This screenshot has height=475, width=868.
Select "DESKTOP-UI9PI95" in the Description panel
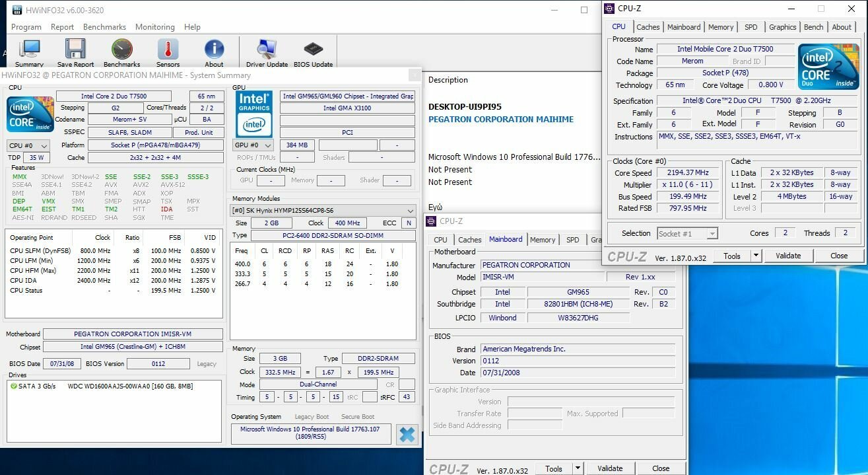465,107
